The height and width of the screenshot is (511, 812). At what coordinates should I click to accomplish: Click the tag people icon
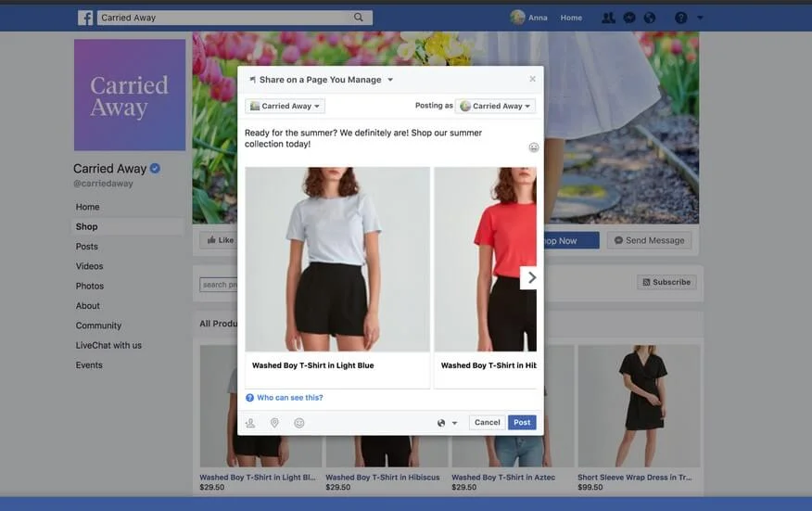click(x=250, y=423)
